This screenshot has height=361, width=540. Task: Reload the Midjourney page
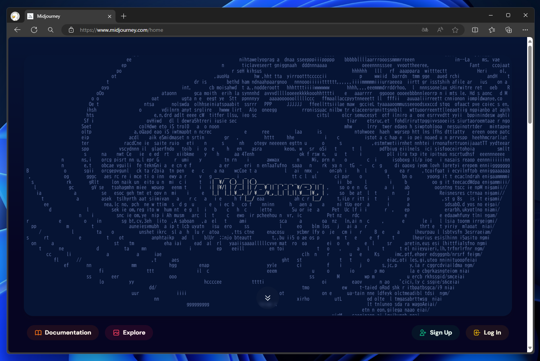click(x=34, y=30)
